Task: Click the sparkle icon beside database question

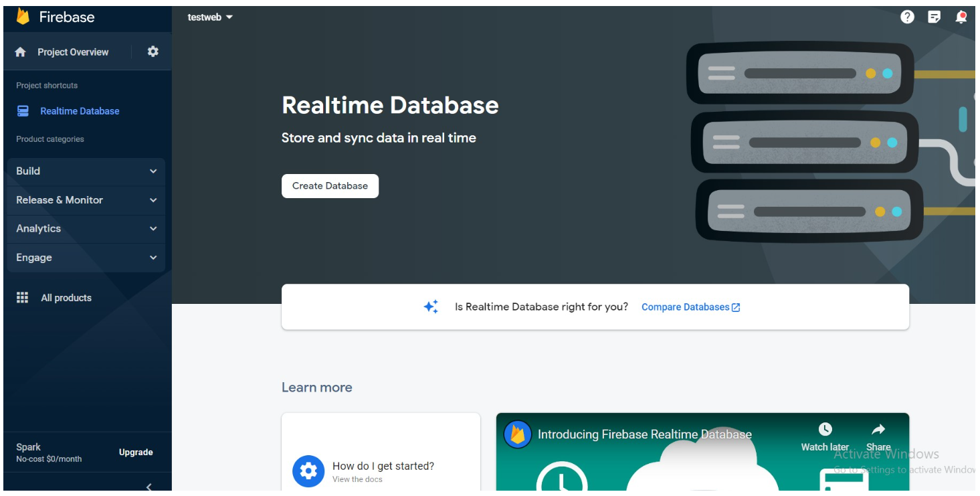Action: point(431,307)
